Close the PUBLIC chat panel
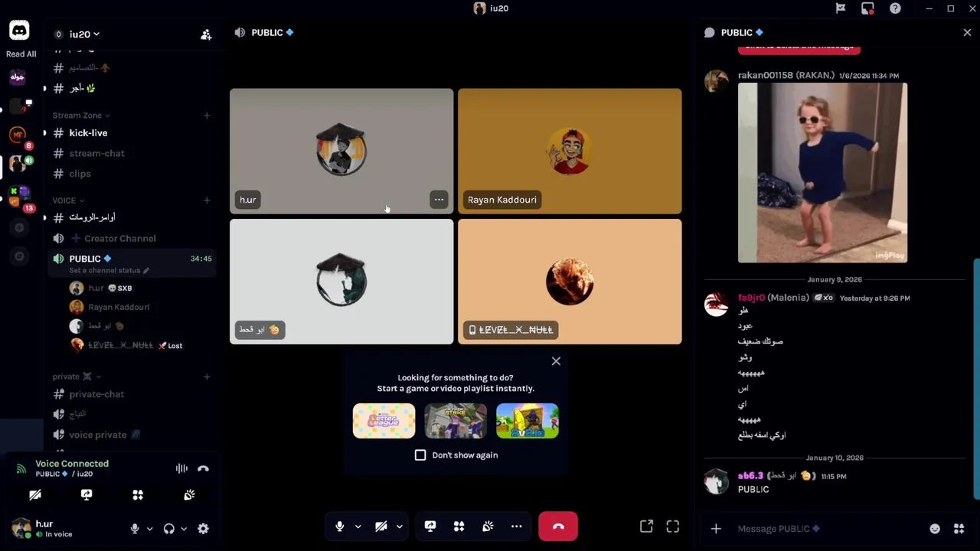The height and width of the screenshot is (551, 980). tap(967, 33)
